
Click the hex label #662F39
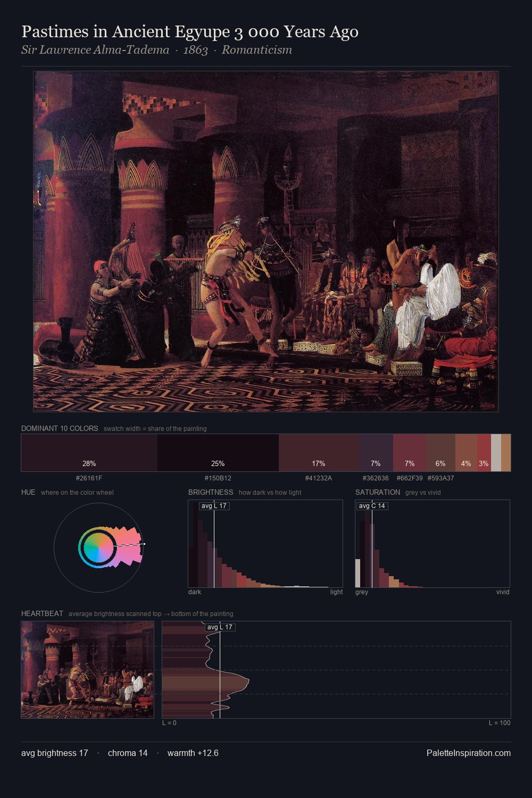[x=410, y=478]
